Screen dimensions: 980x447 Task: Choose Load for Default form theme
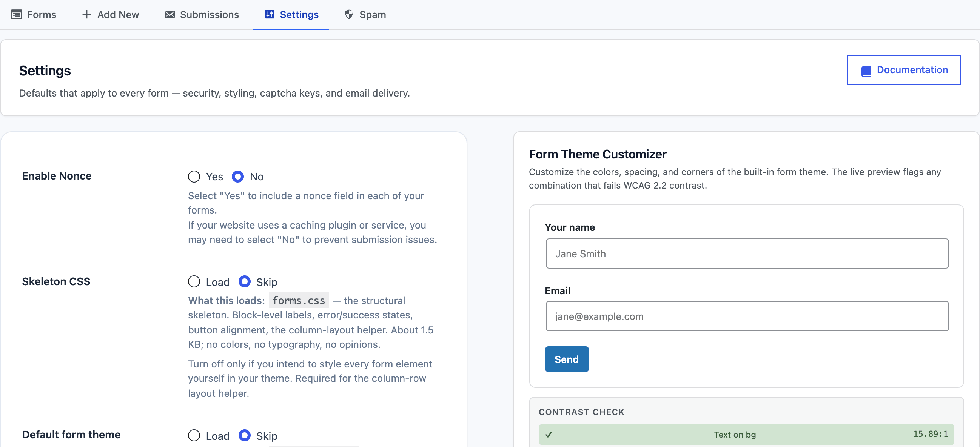pyautogui.click(x=194, y=436)
